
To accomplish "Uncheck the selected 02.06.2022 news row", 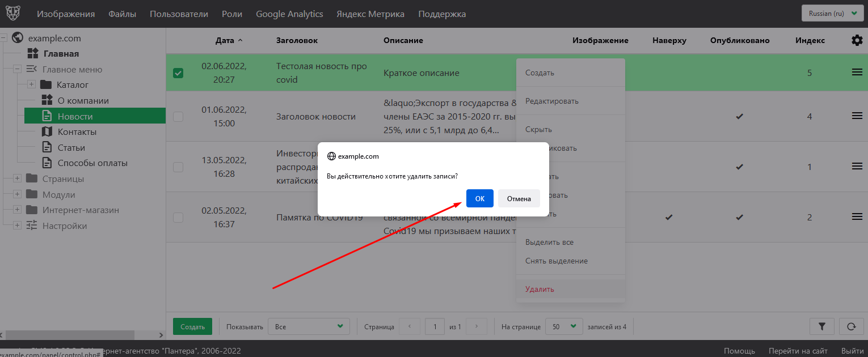I will pyautogui.click(x=178, y=73).
